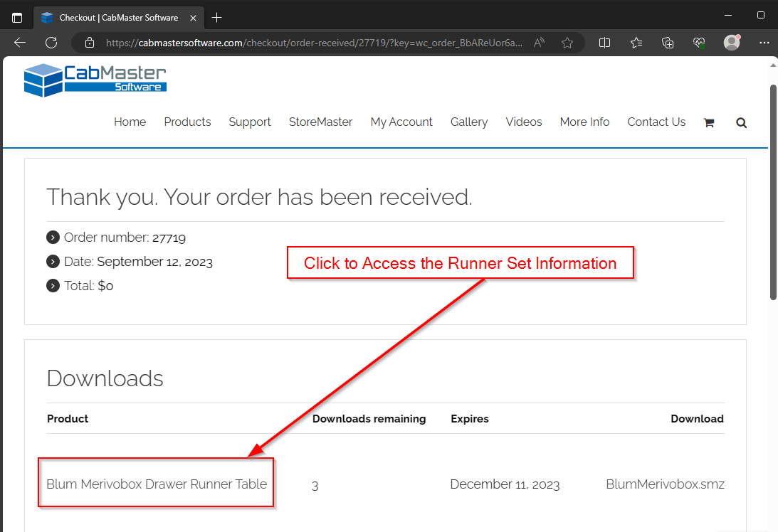Go to the Home menu item

point(130,122)
